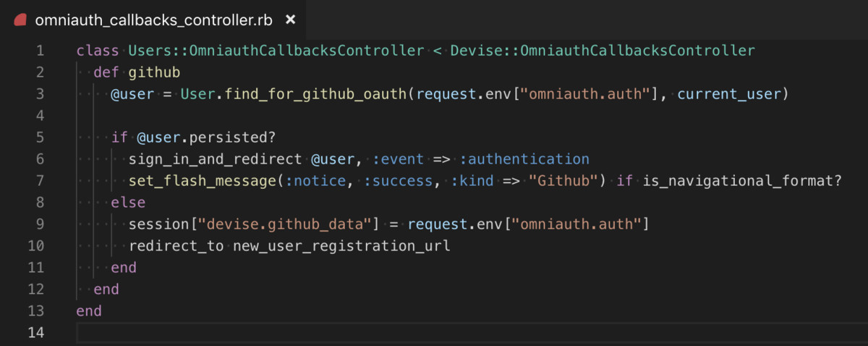Click '@user' variable on line 3

click(x=132, y=94)
